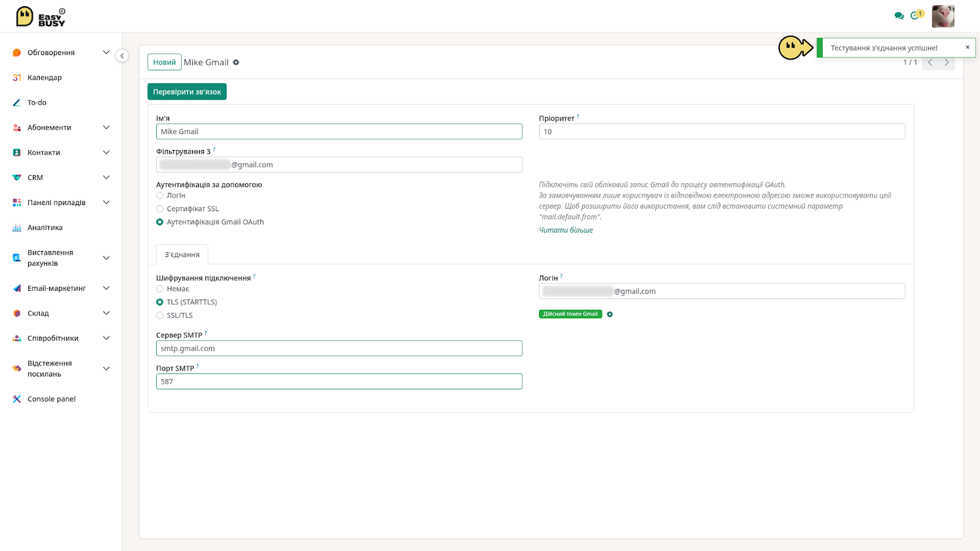This screenshot has width=980, height=551.
Task: Select the Сертифікат SSL radio option
Action: coord(160,209)
